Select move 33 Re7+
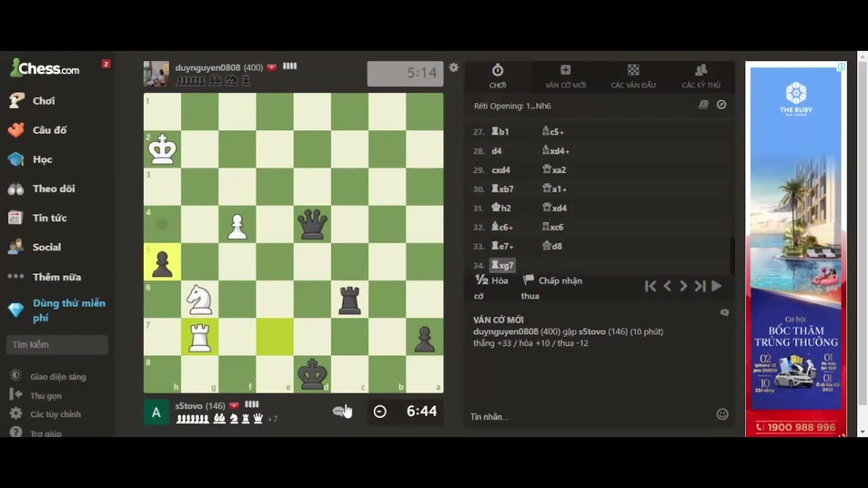868x488 pixels. (x=502, y=246)
